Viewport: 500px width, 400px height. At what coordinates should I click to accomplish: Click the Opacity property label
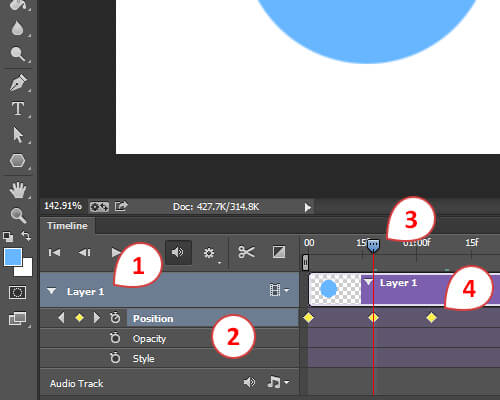click(x=149, y=339)
